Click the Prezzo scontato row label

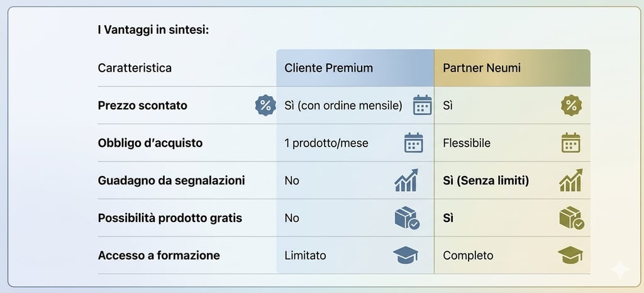[x=143, y=106]
